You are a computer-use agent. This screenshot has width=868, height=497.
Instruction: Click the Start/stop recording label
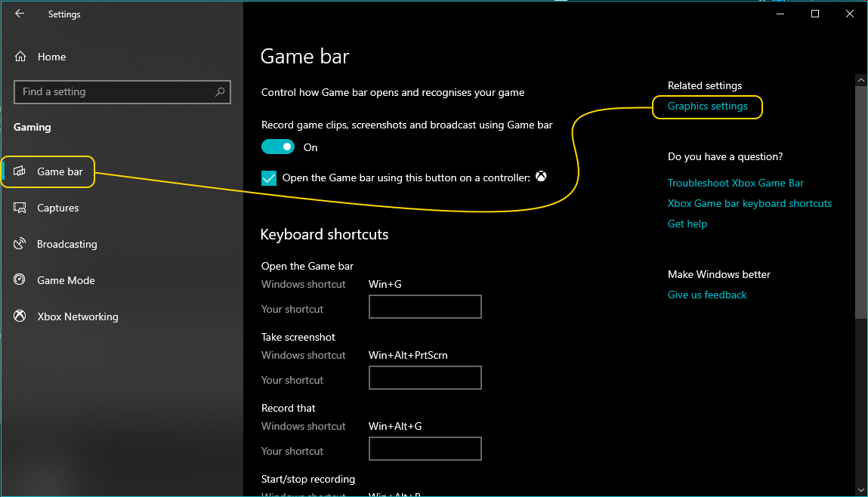coord(308,480)
